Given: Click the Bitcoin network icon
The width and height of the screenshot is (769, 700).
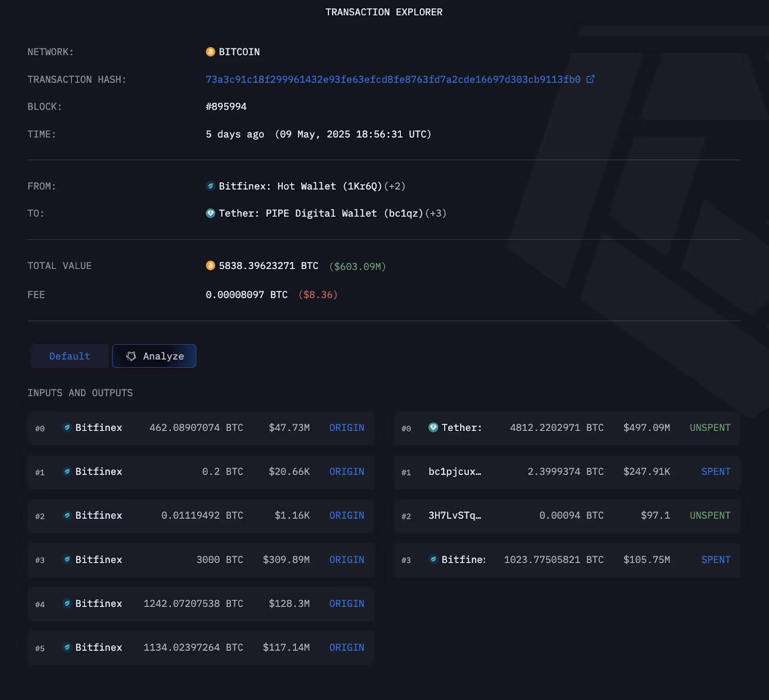Looking at the screenshot, I should [x=210, y=52].
